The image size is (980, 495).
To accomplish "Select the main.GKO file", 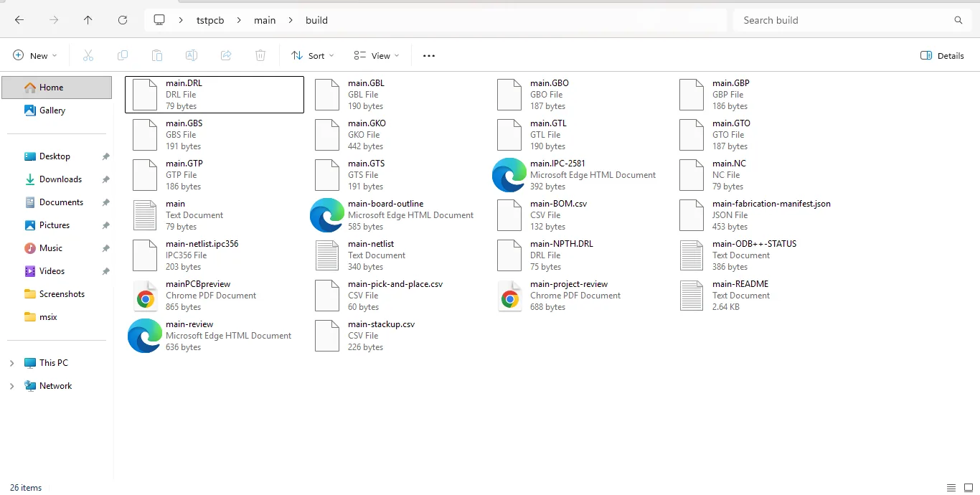I will click(x=397, y=135).
